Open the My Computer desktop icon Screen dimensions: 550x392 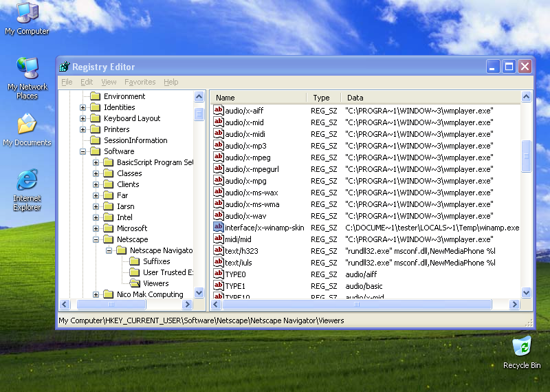(x=27, y=19)
